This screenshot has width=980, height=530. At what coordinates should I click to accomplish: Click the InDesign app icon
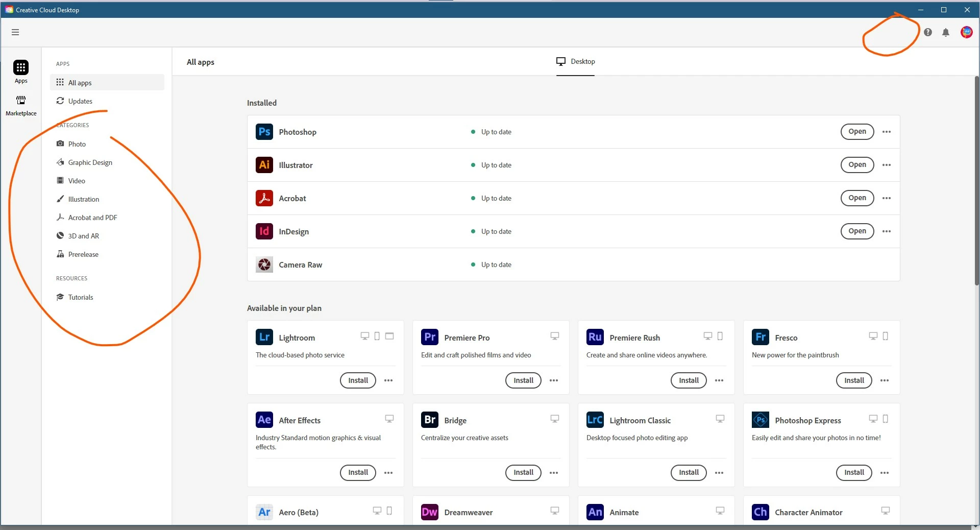264,231
